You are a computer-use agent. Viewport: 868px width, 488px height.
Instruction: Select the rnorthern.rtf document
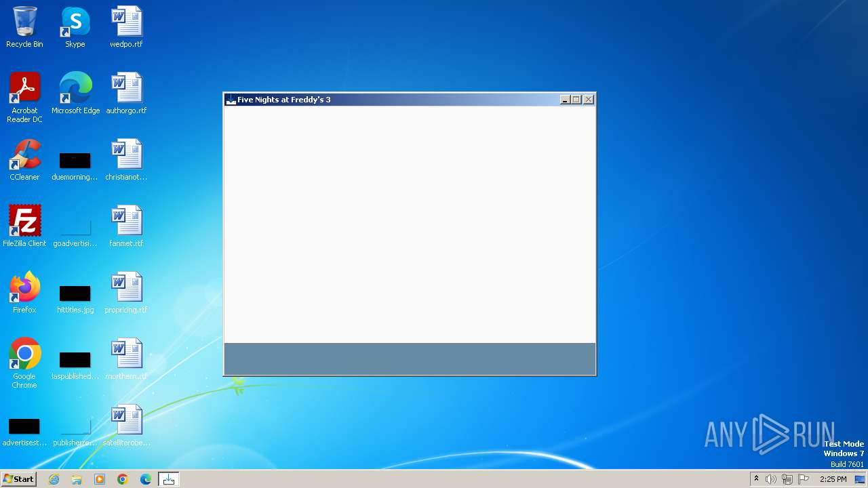tap(126, 359)
